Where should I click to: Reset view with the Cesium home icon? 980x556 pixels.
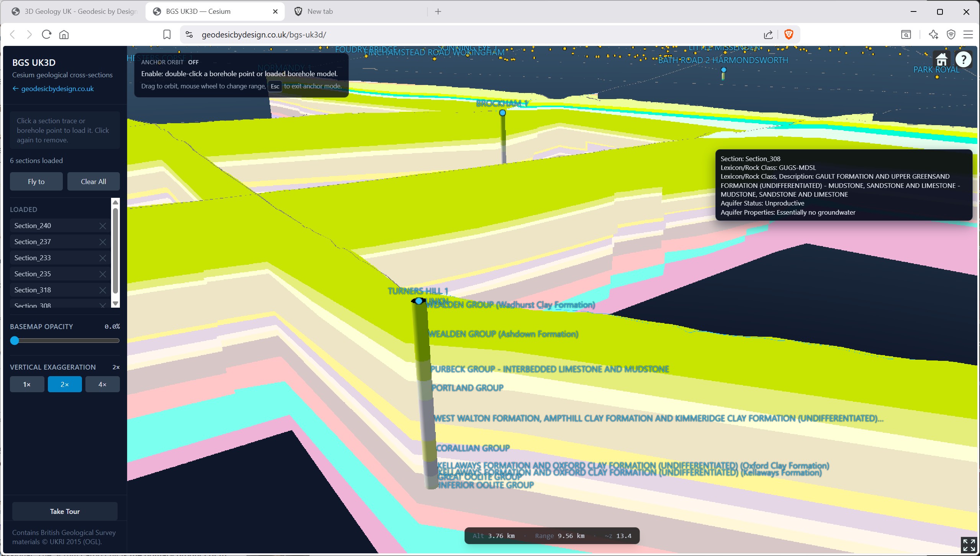pos(942,60)
